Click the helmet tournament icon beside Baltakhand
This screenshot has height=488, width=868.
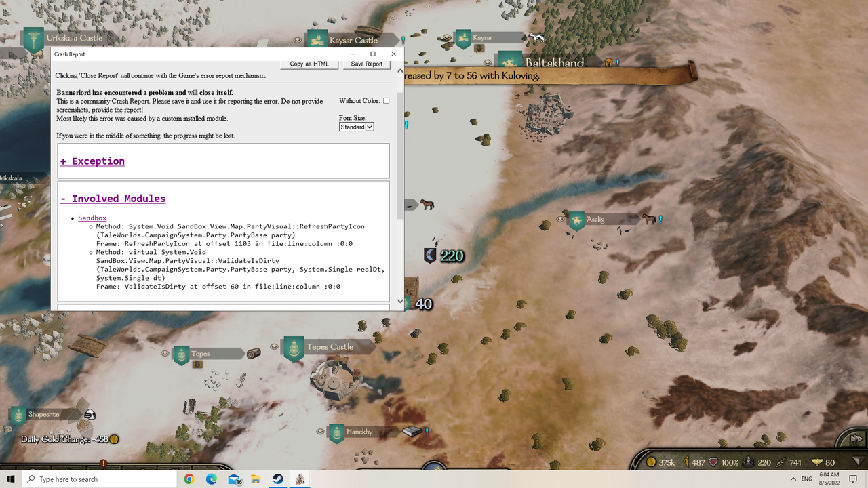tap(609, 62)
